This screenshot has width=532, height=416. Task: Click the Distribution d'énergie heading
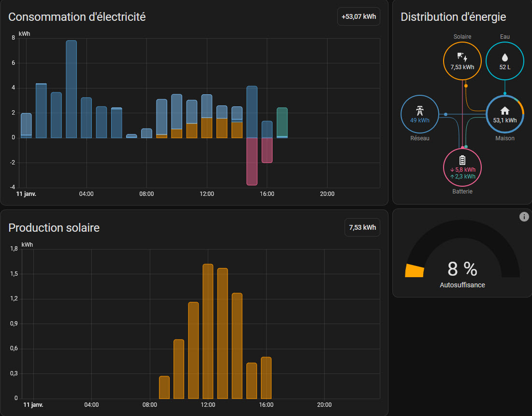[453, 16]
